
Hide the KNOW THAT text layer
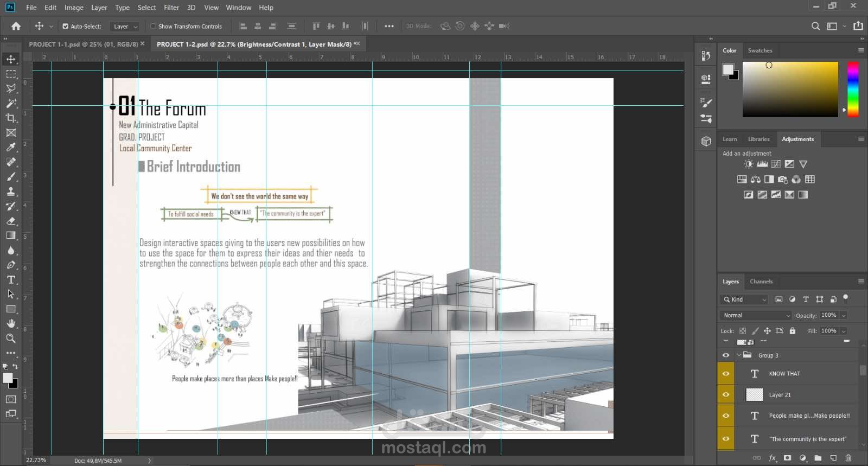726,374
